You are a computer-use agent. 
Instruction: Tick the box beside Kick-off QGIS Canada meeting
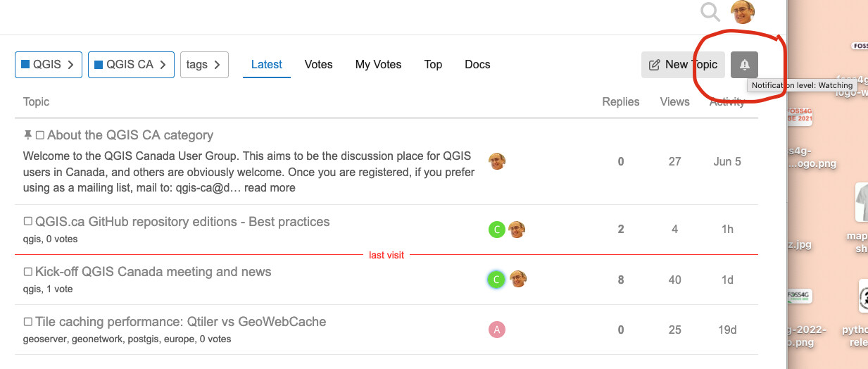click(28, 271)
